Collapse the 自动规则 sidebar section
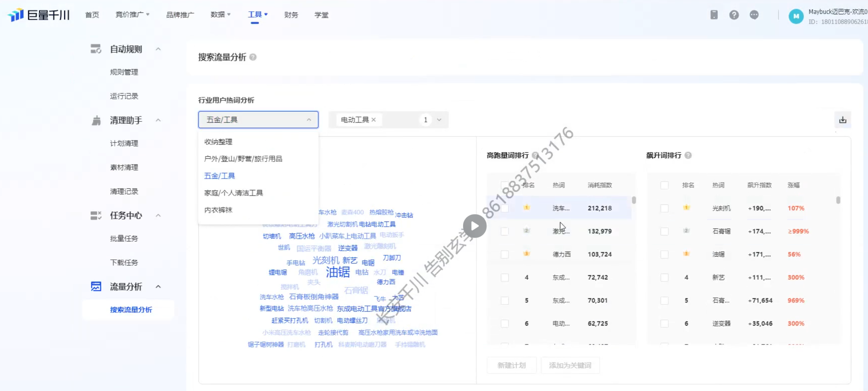868x391 pixels. 158,49
